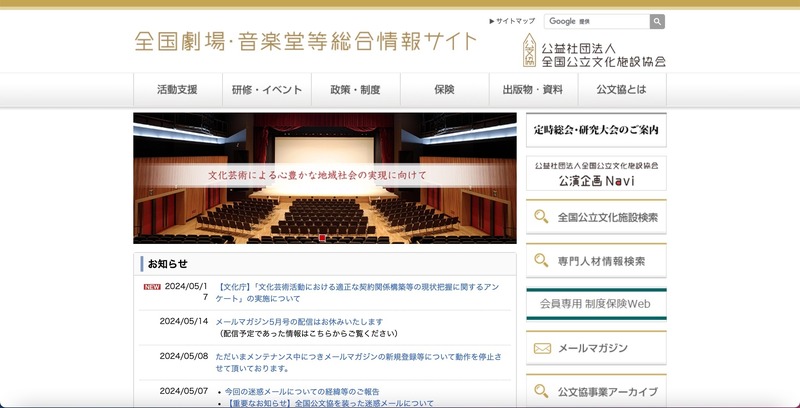The image size is (800, 408).
Task: Expand the 政策・制度 menu item
Action: click(x=355, y=90)
